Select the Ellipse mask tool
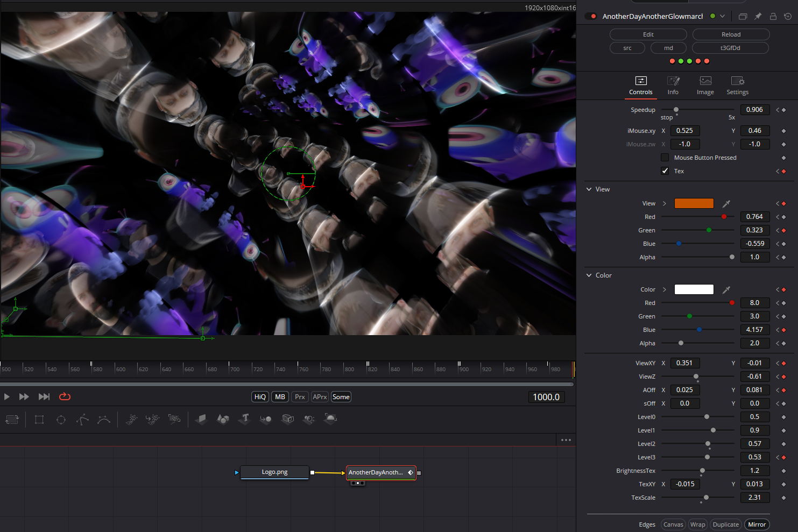 coord(61,419)
